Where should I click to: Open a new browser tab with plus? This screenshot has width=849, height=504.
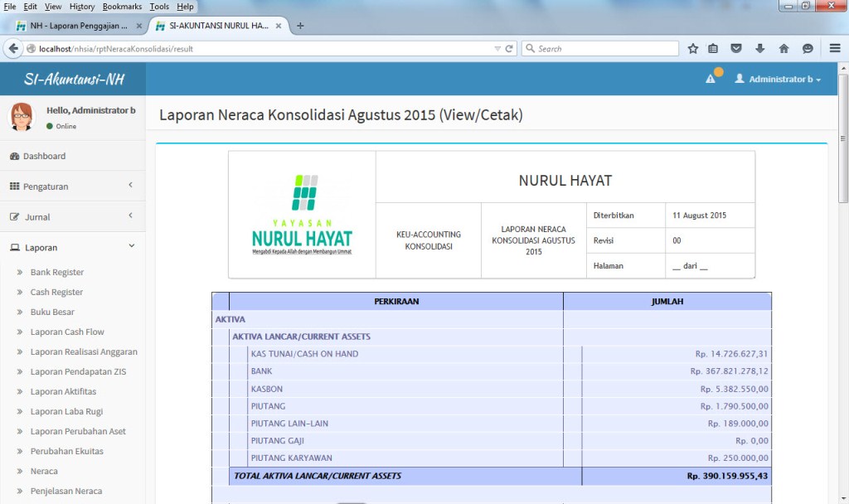pyautogui.click(x=300, y=26)
